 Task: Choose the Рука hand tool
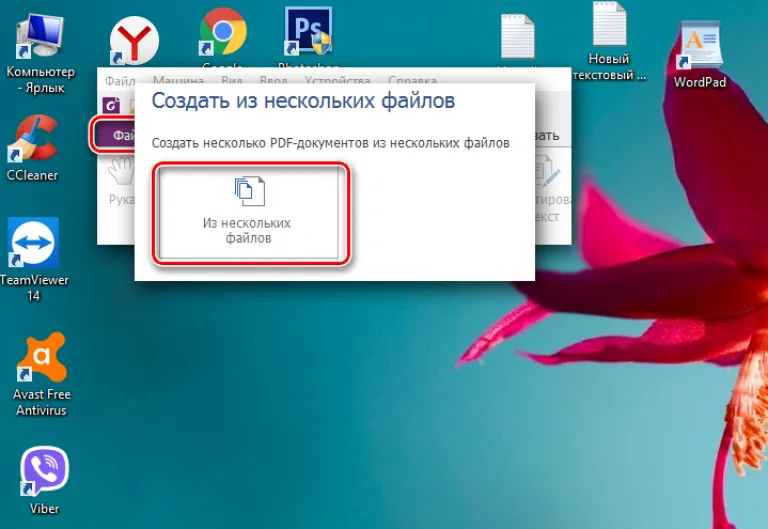[121, 181]
